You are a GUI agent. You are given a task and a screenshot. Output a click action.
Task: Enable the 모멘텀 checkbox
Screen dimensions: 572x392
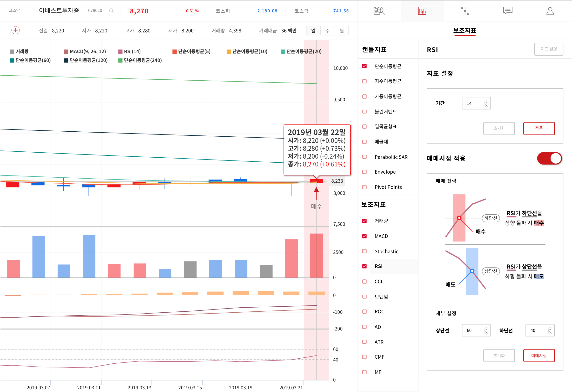[x=364, y=296]
